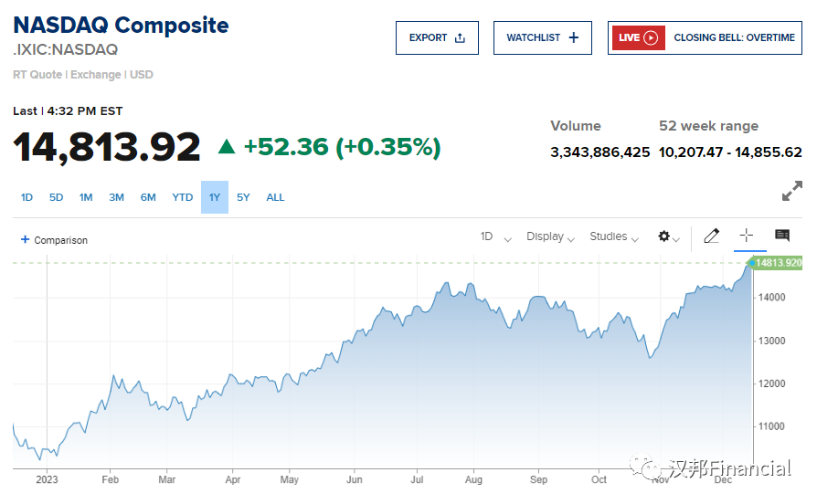
Task: Select the YTD range tab
Action: (183, 197)
